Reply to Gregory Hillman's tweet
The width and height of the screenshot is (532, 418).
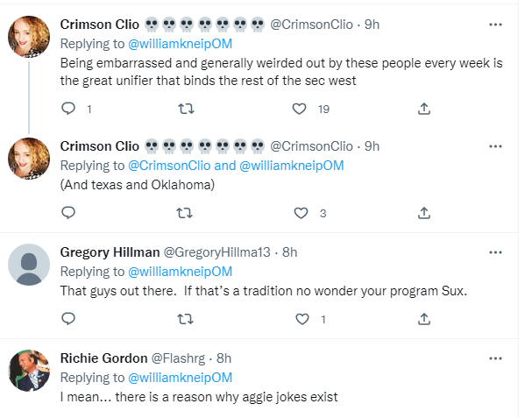(x=69, y=320)
